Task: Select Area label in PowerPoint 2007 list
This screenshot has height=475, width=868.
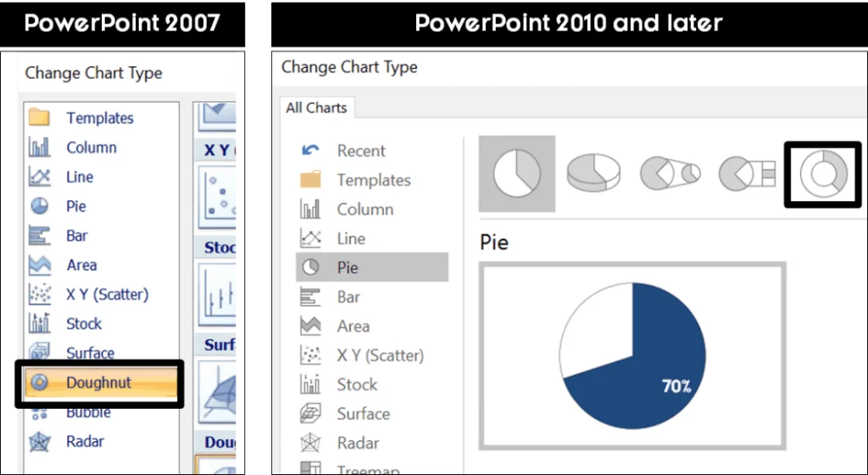Action: pyautogui.click(x=81, y=265)
